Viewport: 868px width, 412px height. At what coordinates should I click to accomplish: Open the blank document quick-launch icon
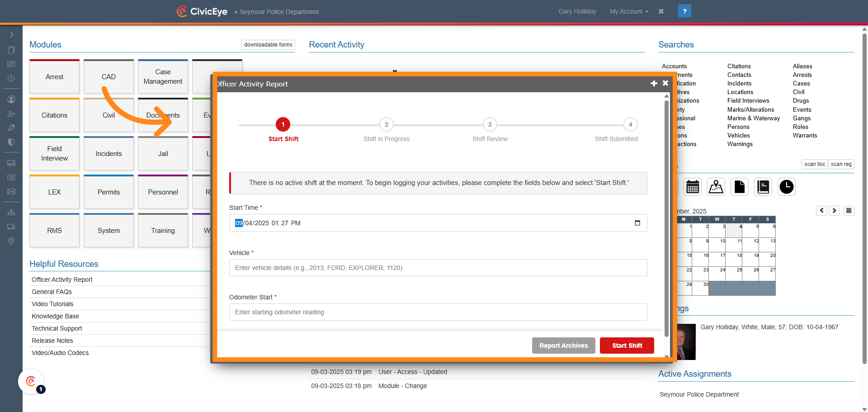coord(740,187)
